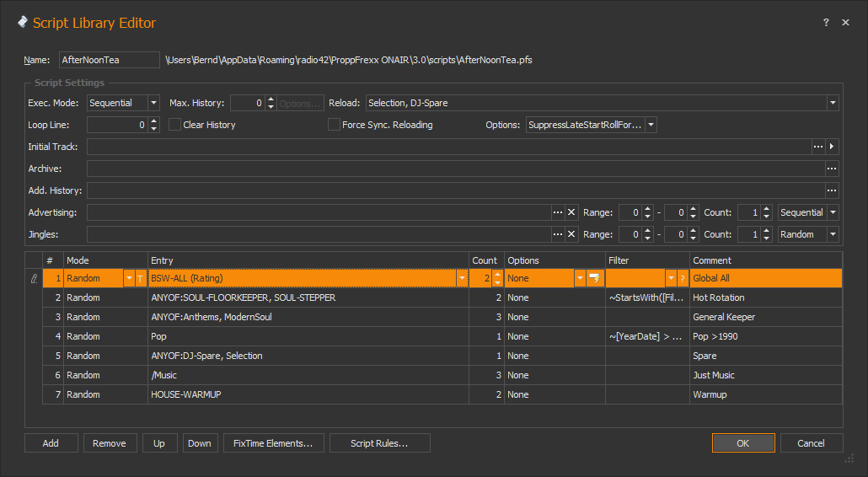Viewport: 868px width, 477px height.
Task: Toggle Force Sync. Reloading checkbox
Action: click(334, 125)
